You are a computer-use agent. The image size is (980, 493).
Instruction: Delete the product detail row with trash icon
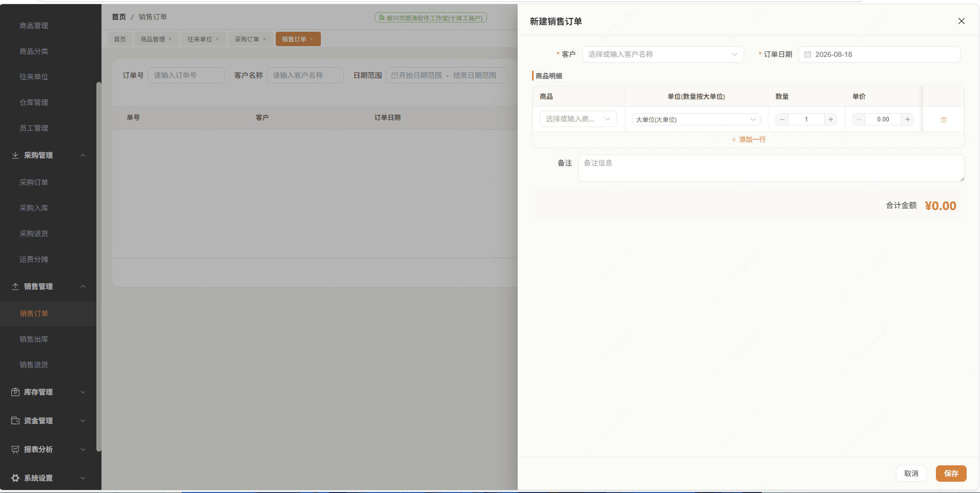(x=943, y=119)
